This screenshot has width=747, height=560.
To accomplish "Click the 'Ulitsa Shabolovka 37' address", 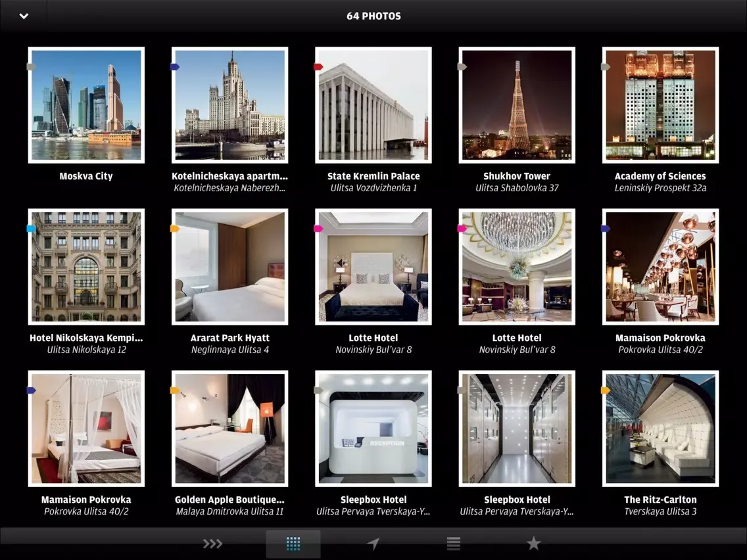I will tap(517, 188).
